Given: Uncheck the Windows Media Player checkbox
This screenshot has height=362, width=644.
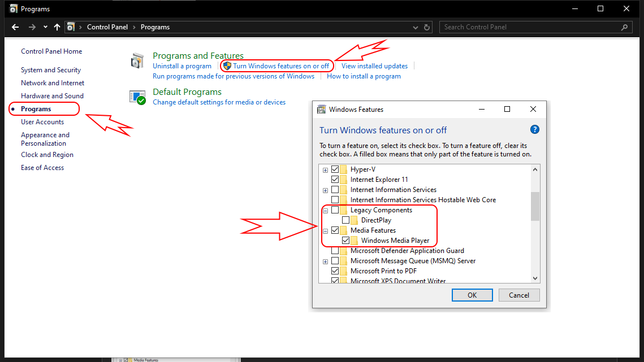Looking at the screenshot, I should click(x=345, y=241).
